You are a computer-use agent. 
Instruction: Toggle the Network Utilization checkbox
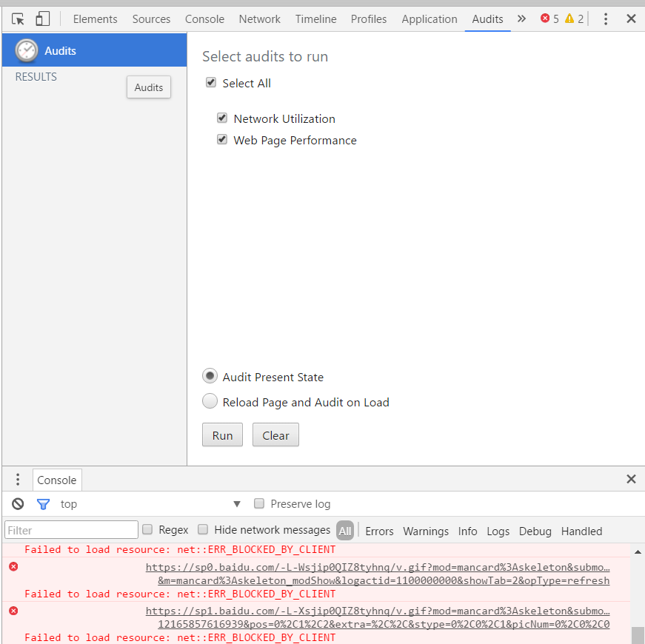coord(222,118)
